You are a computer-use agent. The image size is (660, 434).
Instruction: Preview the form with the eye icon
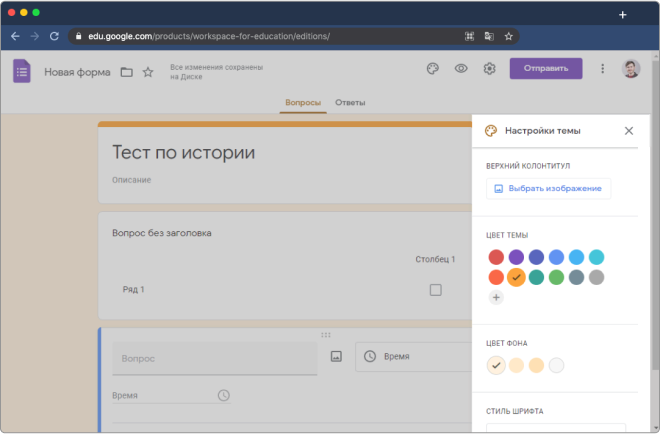[461, 68]
